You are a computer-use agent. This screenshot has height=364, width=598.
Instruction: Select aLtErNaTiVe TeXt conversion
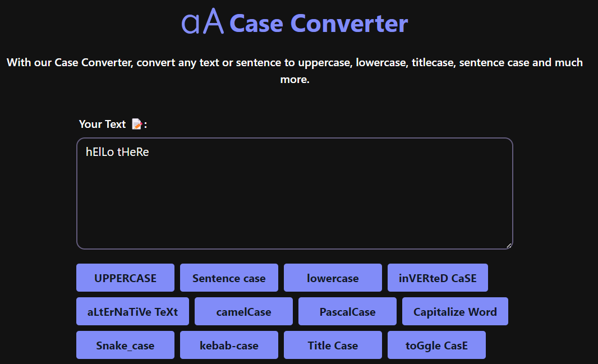pos(132,311)
